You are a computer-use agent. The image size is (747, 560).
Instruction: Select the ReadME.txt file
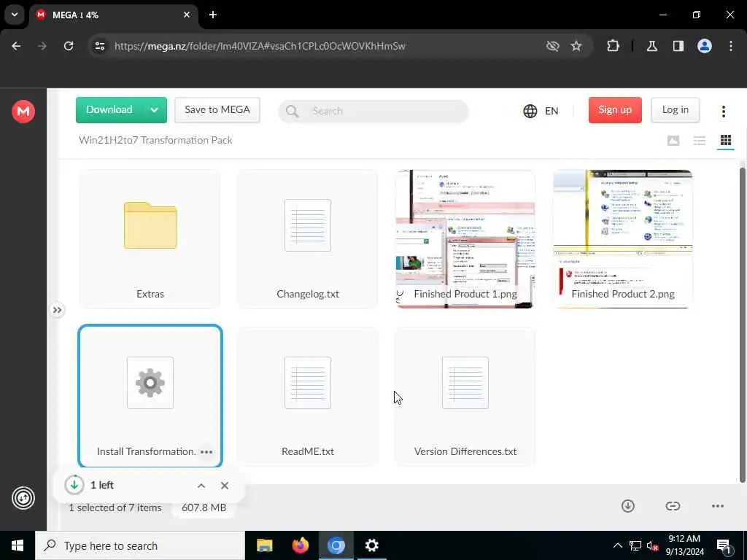click(x=308, y=396)
